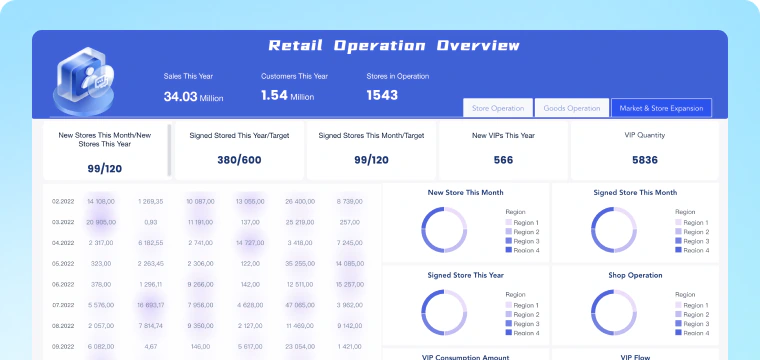Click table cell 14 108,00
Viewport: 760px width, 360px height.
click(101, 201)
